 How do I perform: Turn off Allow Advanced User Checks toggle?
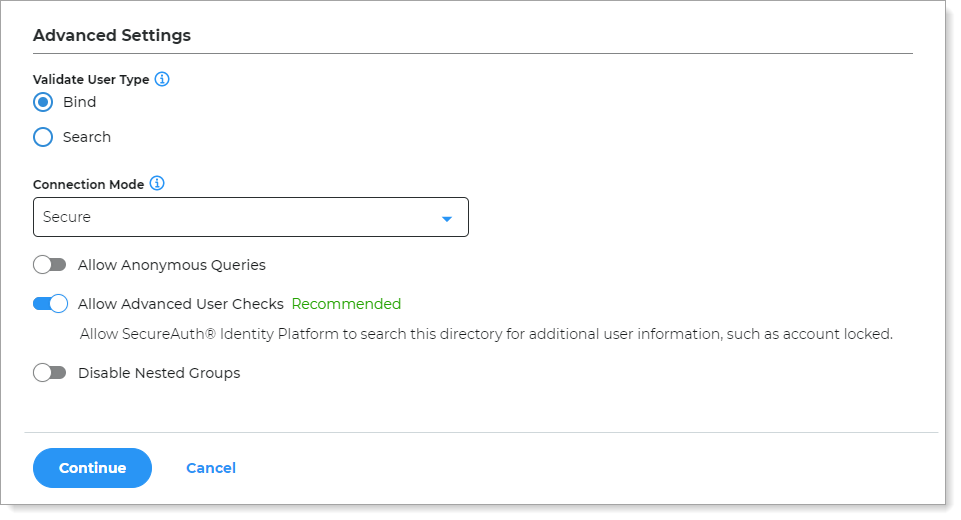[50, 304]
